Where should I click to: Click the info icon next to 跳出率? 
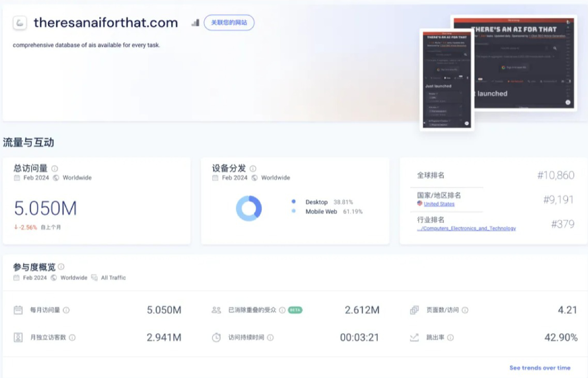coord(450,338)
